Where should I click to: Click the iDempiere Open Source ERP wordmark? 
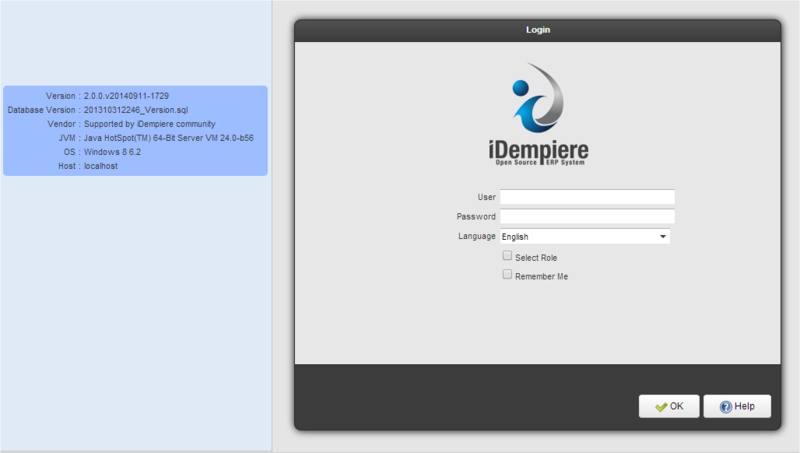point(538,153)
